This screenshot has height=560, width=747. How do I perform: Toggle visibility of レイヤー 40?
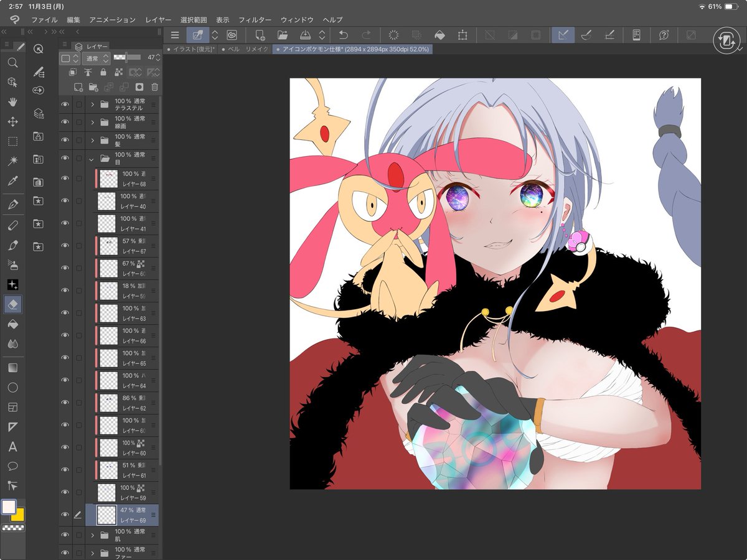pyautogui.click(x=65, y=201)
